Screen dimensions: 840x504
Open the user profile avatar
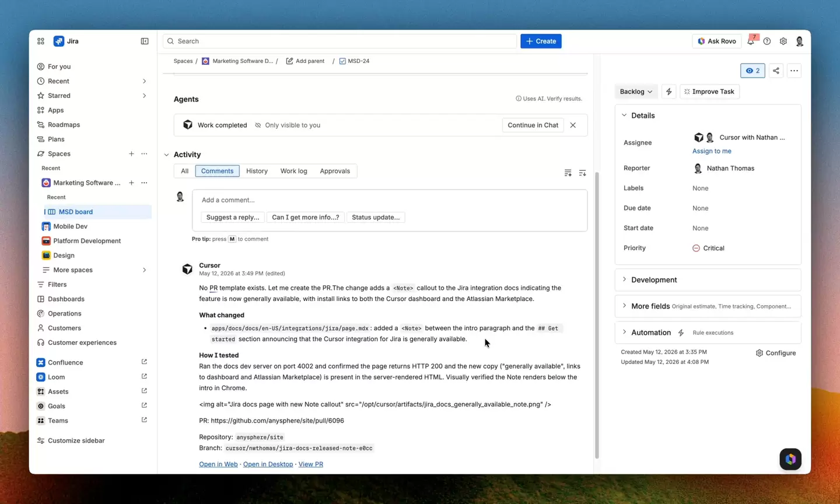(x=800, y=41)
